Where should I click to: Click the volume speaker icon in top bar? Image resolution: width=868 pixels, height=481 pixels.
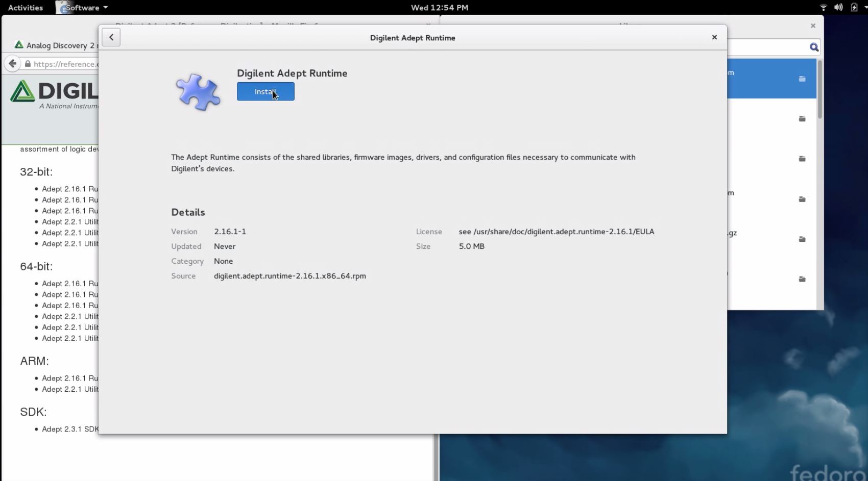point(838,8)
